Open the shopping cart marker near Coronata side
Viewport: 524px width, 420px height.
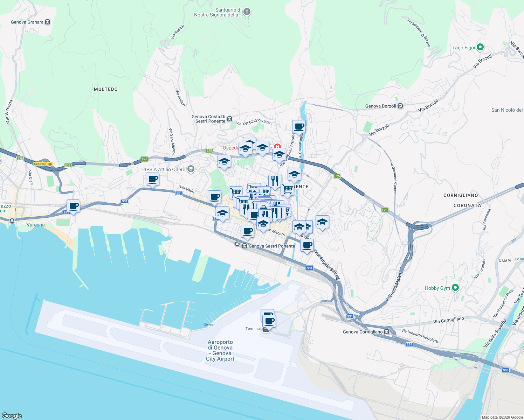(287, 189)
